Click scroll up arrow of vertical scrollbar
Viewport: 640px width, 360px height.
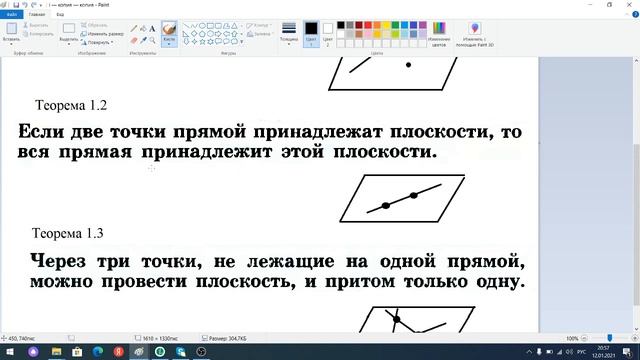[636, 61]
